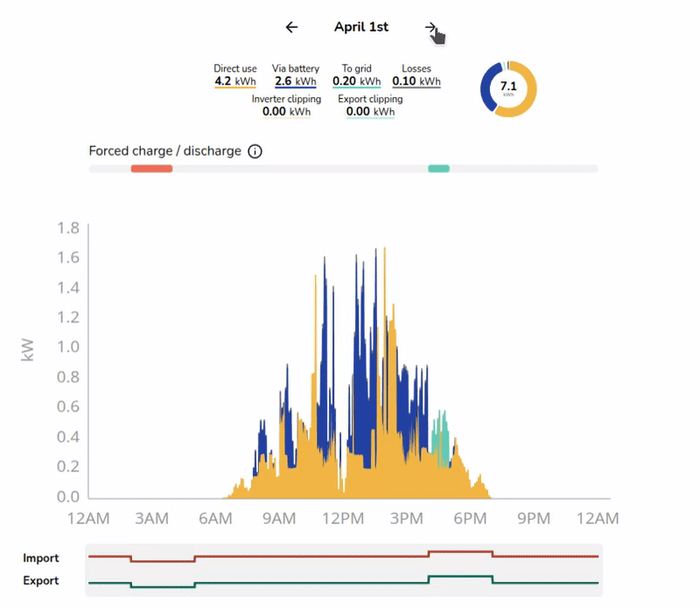This screenshot has width=700, height=608.
Task: Toggle the To grid 0.20 kWh legend
Action: pyautogui.click(x=356, y=76)
